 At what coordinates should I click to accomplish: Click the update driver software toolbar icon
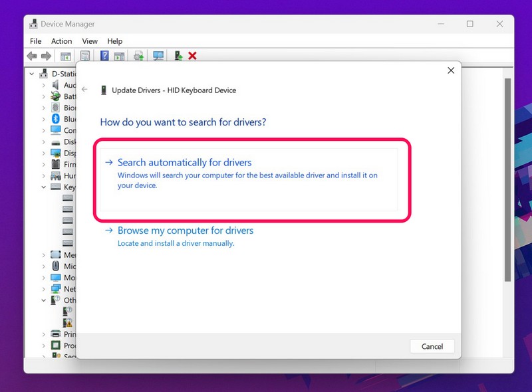click(x=138, y=56)
